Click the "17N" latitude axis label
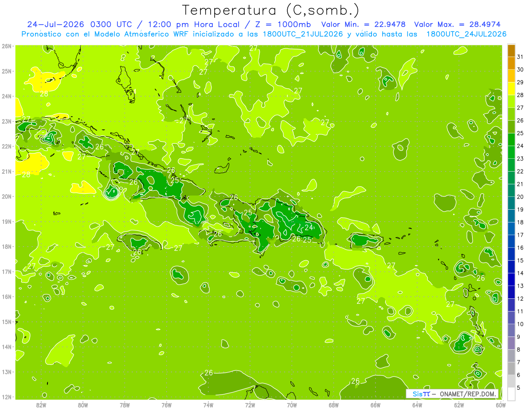This screenshot has height=411, width=532. pyautogui.click(x=7, y=272)
